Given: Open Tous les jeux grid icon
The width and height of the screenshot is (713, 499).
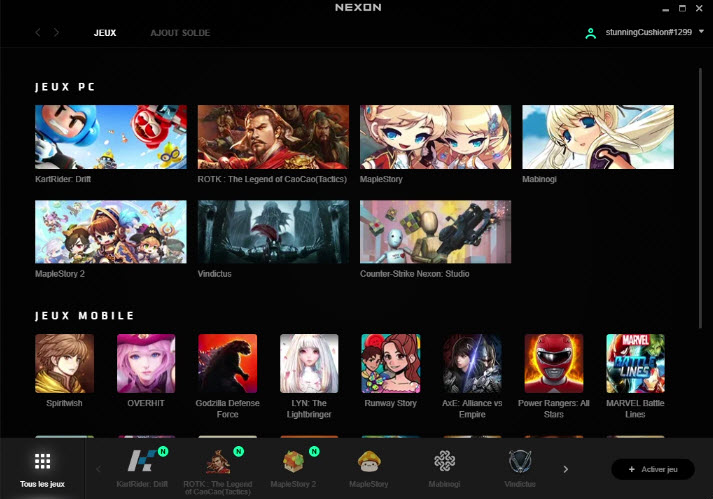Looking at the screenshot, I should pyautogui.click(x=42, y=461).
